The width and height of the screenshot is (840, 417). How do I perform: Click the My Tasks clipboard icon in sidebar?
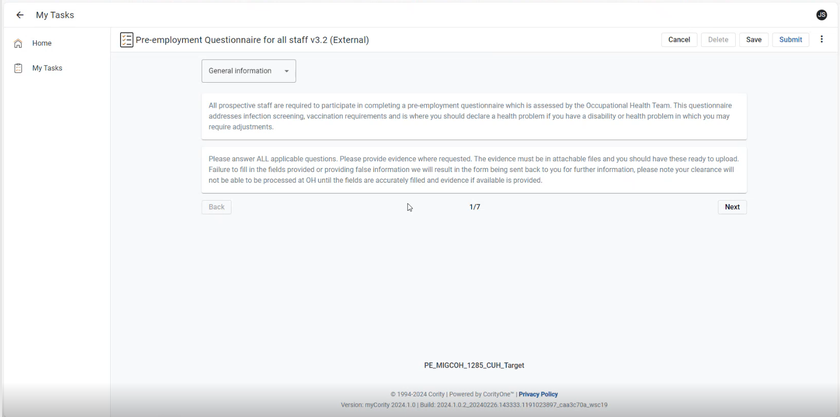[18, 68]
